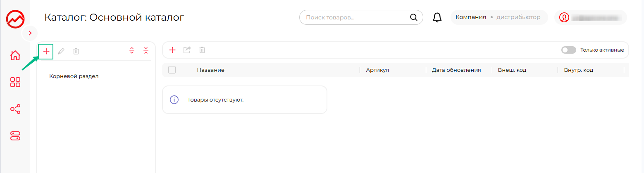Open the user profile menu
Screen dimensions: 644x173
(591, 17)
